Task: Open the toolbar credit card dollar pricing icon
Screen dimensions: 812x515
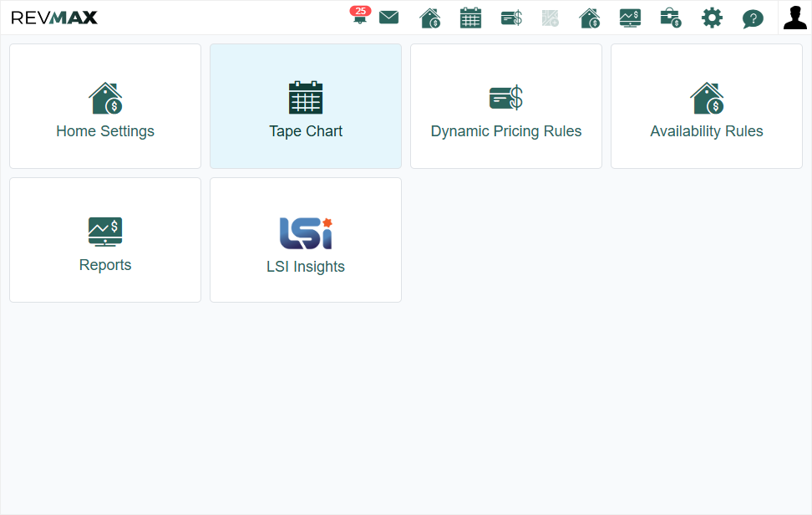Action: [x=511, y=18]
